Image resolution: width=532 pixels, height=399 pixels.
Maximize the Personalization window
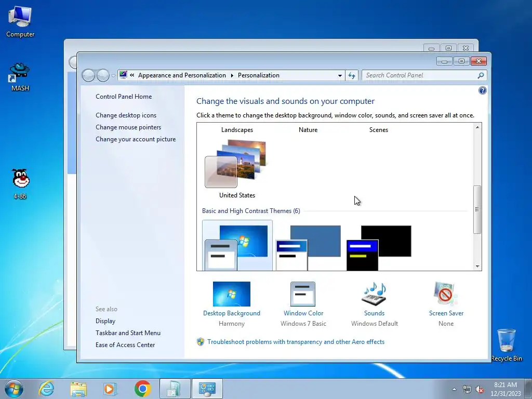(x=461, y=61)
